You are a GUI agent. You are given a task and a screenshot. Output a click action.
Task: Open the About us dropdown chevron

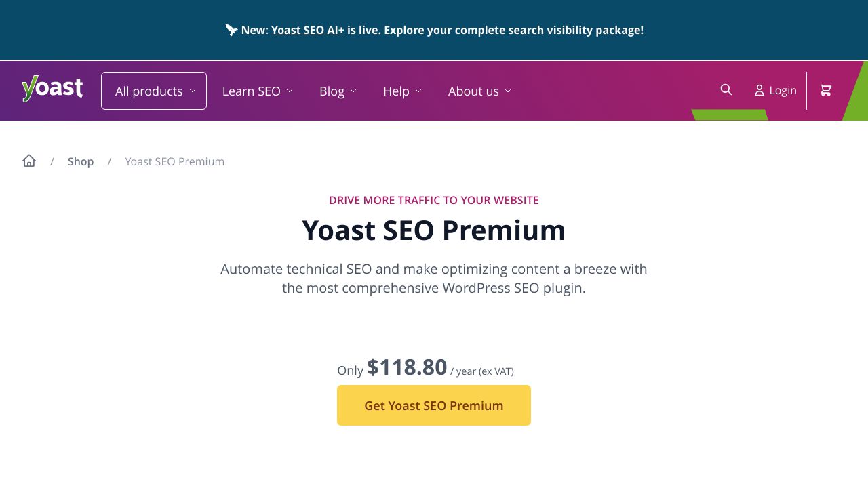click(509, 91)
